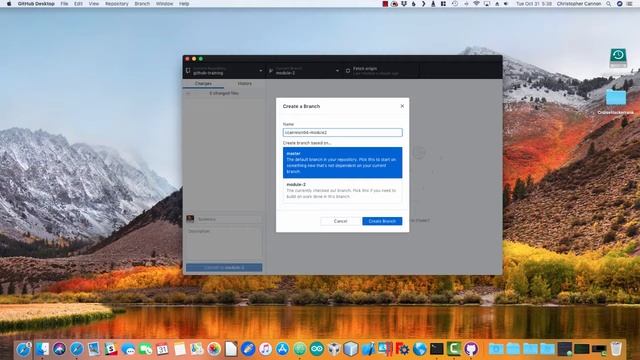
Task: Open the Branch menu in menu bar
Action: pyautogui.click(x=142, y=4)
